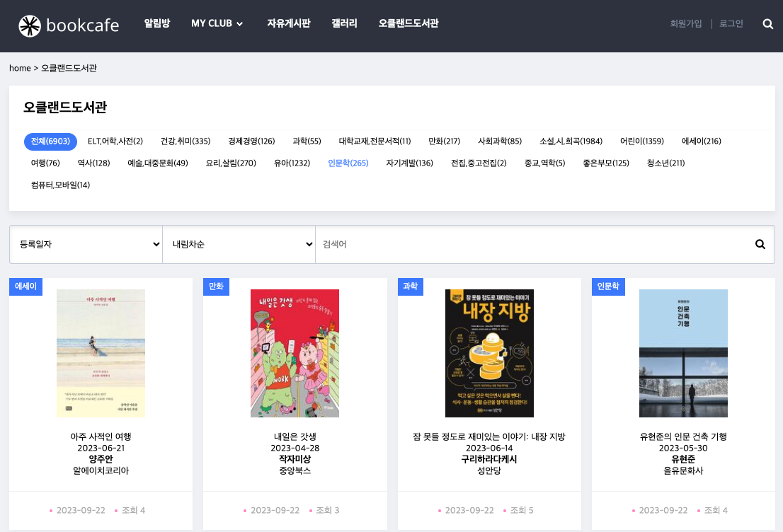
Task: Go to 자유게시판 in the navigation
Action: coord(288,23)
